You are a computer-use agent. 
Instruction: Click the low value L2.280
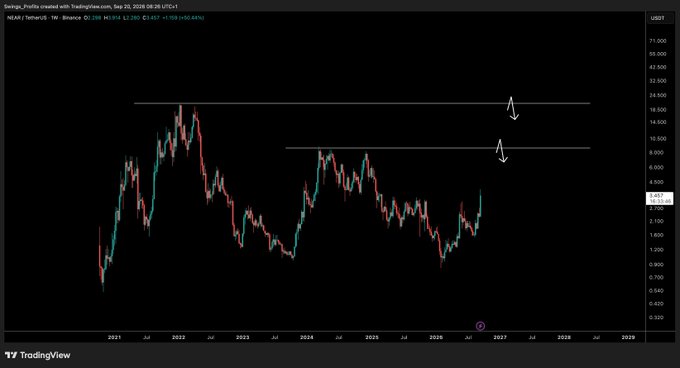(x=131, y=18)
